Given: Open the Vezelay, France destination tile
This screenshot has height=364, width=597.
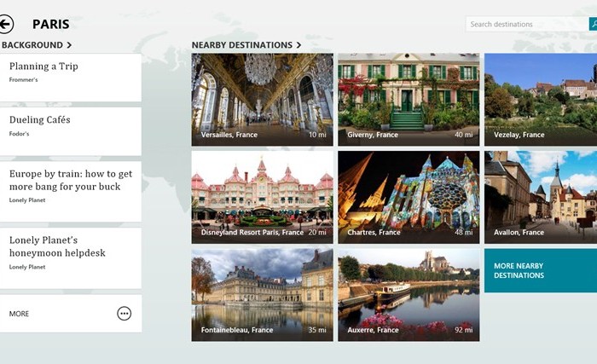Looking at the screenshot, I should click(541, 100).
